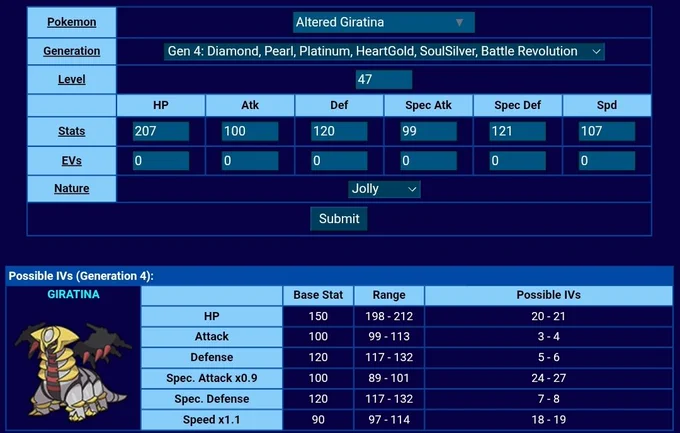Click the 'Spec. Defense' row label
The height and width of the screenshot is (433, 680).
(212, 399)
